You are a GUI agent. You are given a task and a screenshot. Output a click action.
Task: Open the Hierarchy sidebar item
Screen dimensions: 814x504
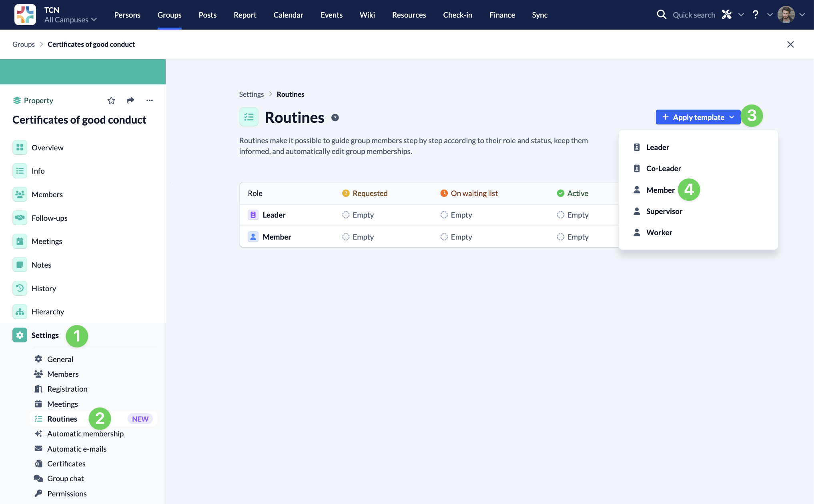48,312
